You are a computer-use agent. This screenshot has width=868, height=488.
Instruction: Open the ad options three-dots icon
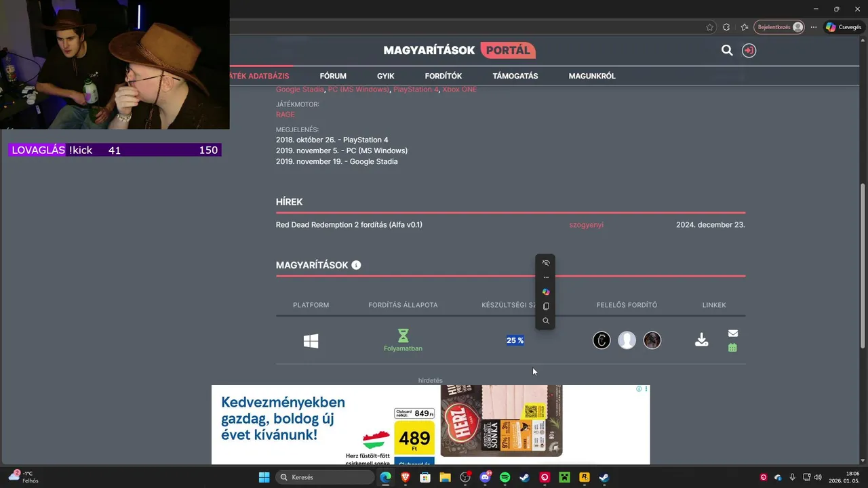(646, 389)
